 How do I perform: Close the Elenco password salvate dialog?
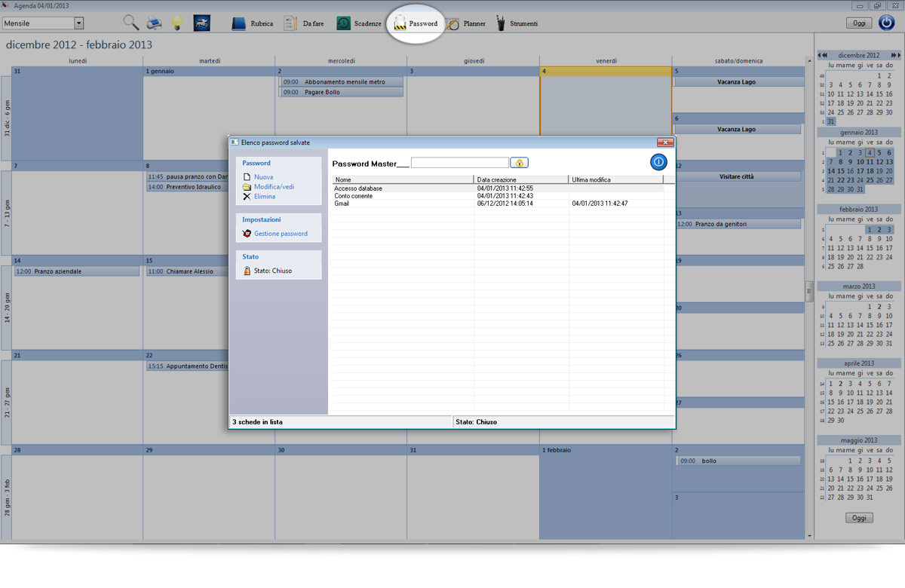point(664,142)
